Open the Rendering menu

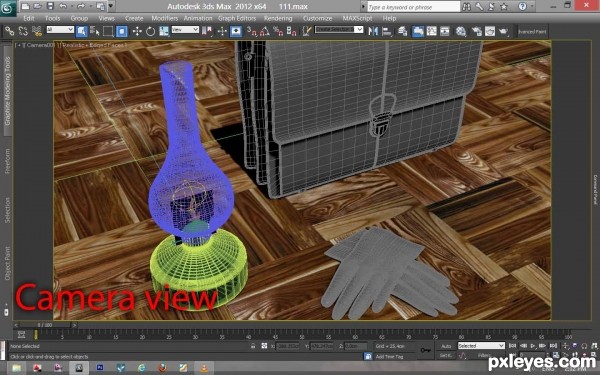click(x=278, y=18)
